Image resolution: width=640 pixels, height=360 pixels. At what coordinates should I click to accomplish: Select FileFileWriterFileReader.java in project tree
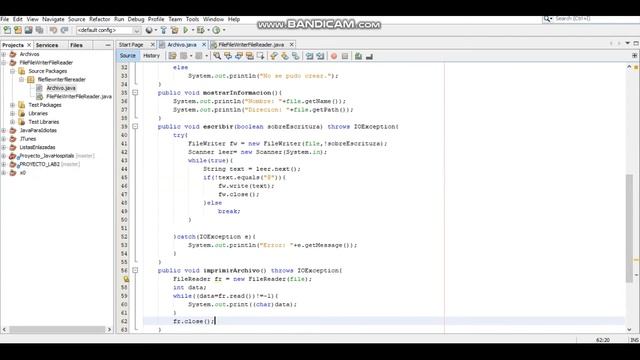[79, 96]
